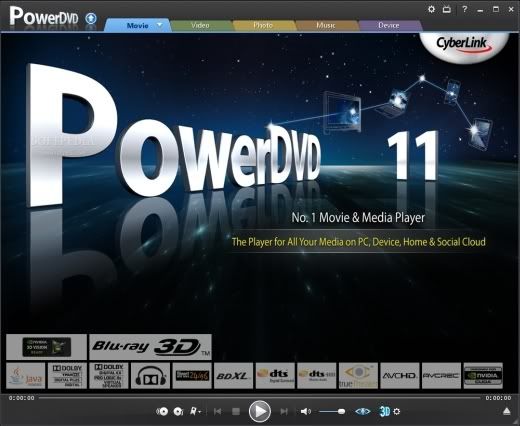Toggle TrueTheater eye effect
This screenshot has height=426, width=520.
click(x=363, y=412)
